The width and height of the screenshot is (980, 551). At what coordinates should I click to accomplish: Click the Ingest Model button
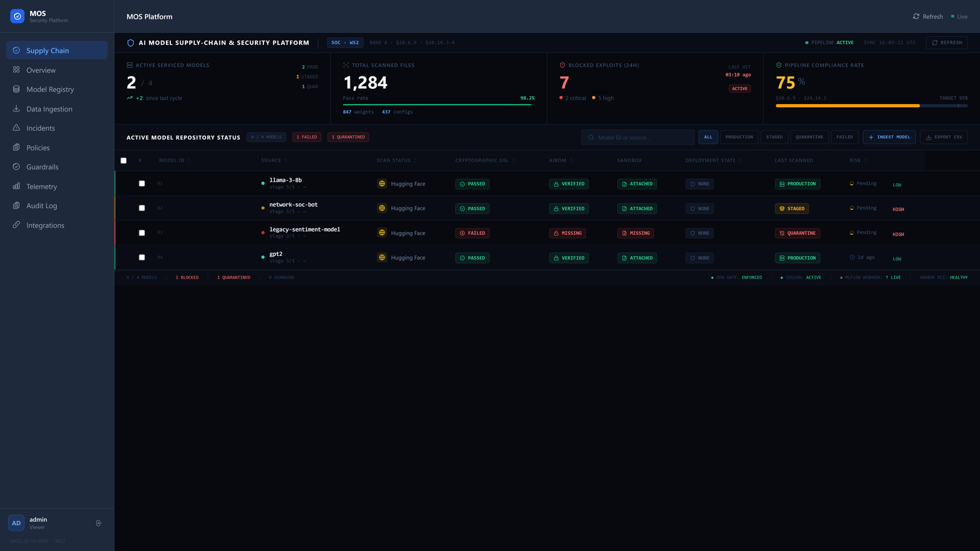point(889,137)
